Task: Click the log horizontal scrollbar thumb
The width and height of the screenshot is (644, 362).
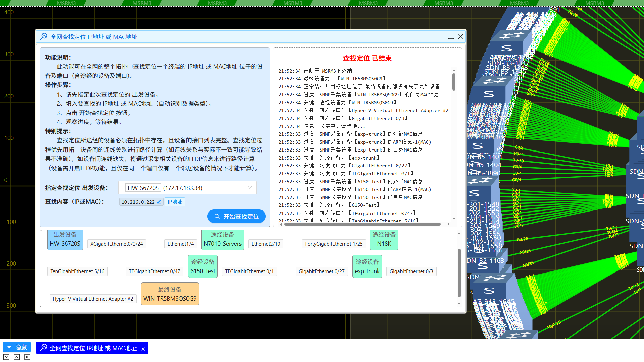Action: (x=362, y=224)
